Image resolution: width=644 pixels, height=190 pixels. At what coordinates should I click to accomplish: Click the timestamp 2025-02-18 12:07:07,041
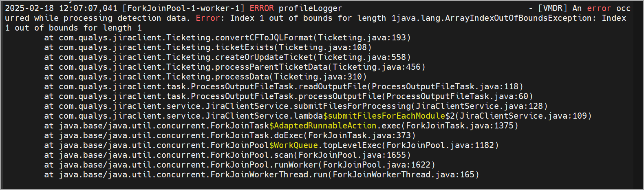coord(61,8)
